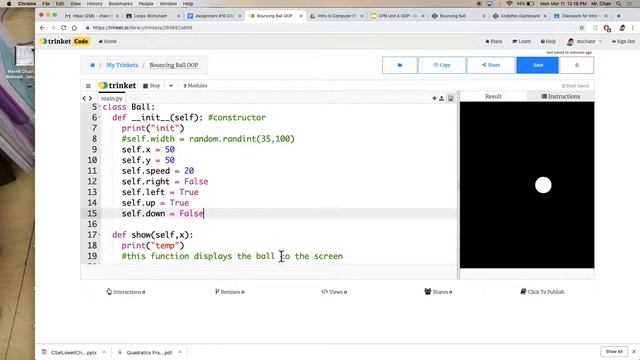Click the Shares counter
This screenshot has height=360, width=640.
438,292
